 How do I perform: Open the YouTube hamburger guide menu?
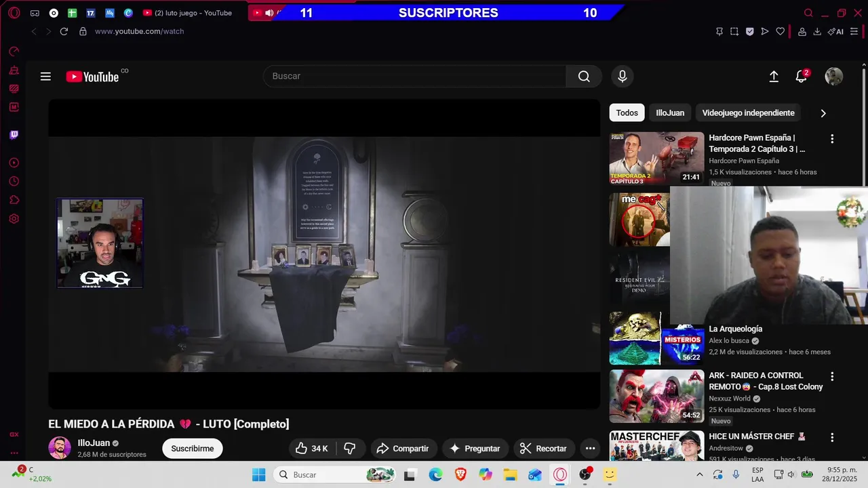[45, 77]
